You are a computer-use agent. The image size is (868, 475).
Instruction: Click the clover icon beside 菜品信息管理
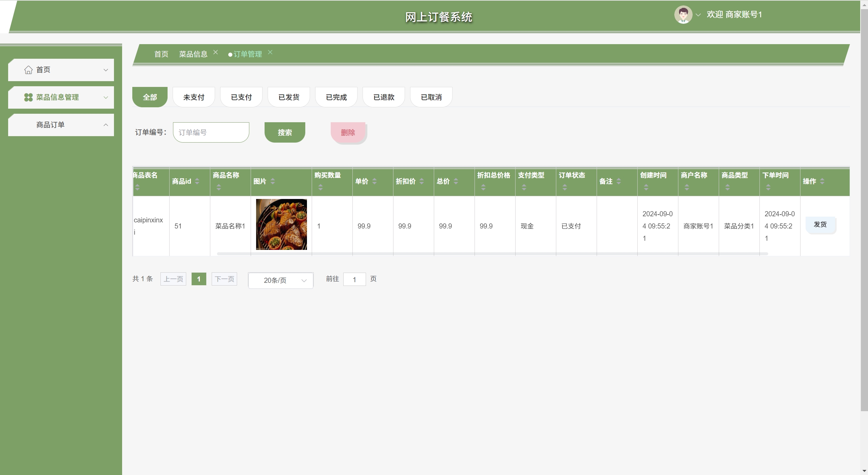28,97
